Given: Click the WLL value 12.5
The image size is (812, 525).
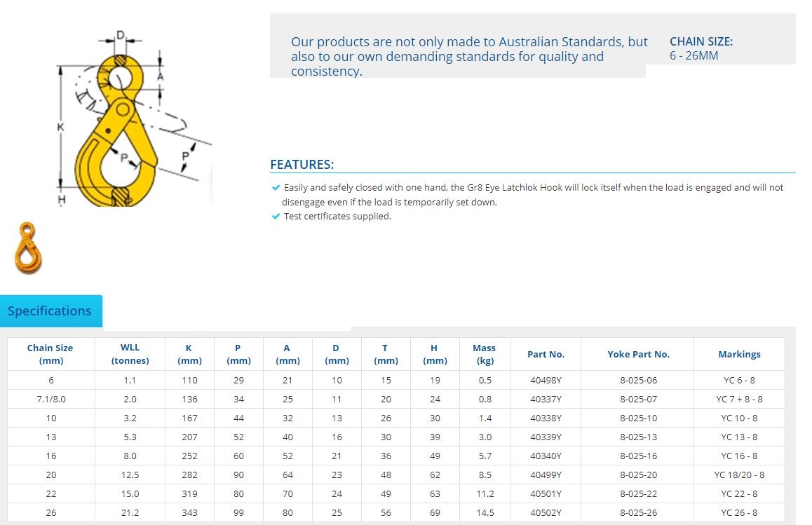Looking at the screenshot, I should (130, 475).
